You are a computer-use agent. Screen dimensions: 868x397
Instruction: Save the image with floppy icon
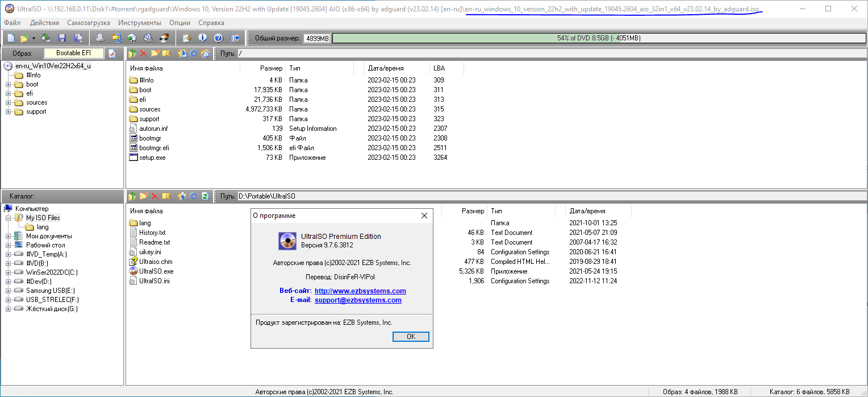pos(62,38)
